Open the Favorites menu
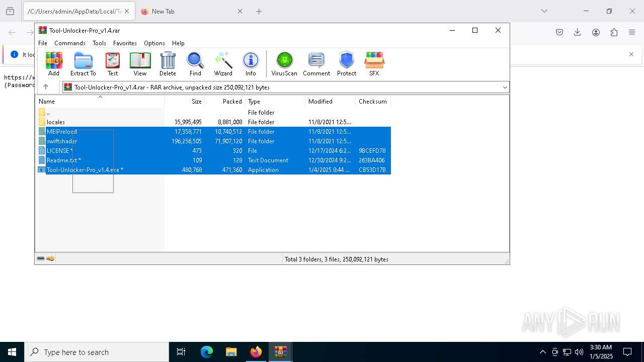Image resolution: width=644 pixels, height=362 pixels. [125, 43]
